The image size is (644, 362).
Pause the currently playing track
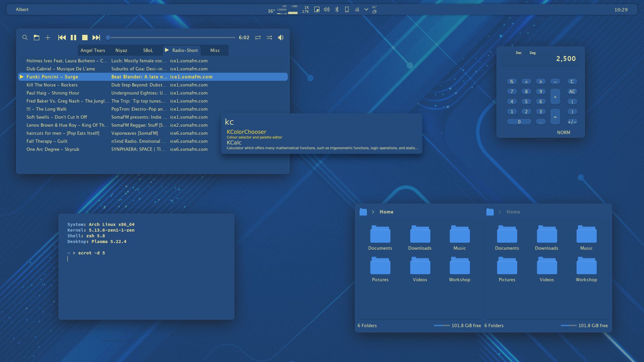pyautogui.click(x=73, y=38)
